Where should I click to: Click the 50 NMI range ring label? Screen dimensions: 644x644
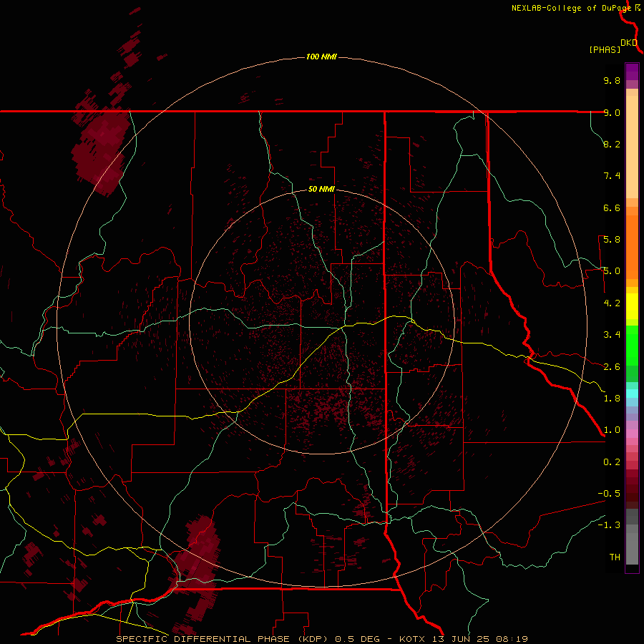pos(321,189)
